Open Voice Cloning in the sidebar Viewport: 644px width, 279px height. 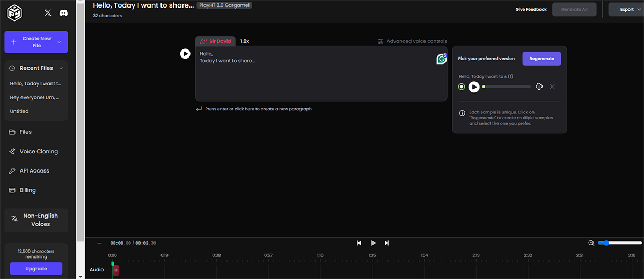(x=39, y=152)
